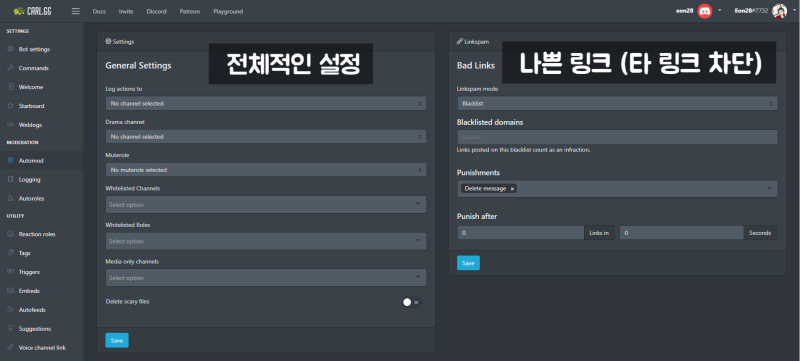Image resolution: width=800 pixels, height=361 pixels.
Task: Click the Eon28#7732 username
Action: (x=751, y=11)
